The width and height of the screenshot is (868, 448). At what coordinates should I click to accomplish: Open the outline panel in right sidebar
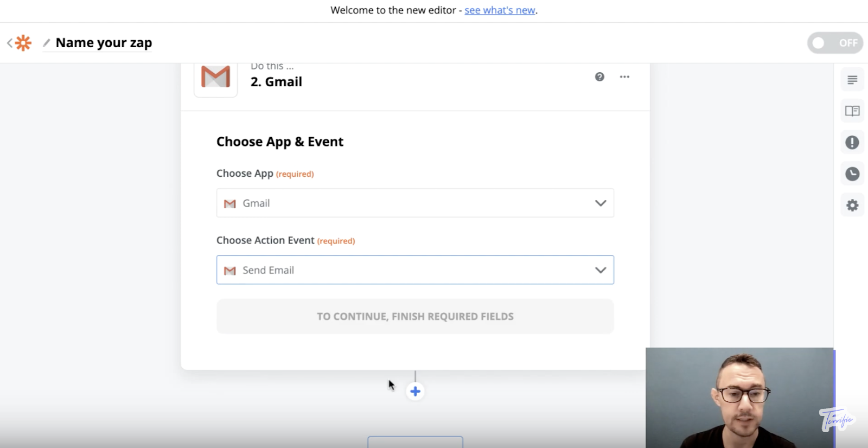click(x=852, y=80)
